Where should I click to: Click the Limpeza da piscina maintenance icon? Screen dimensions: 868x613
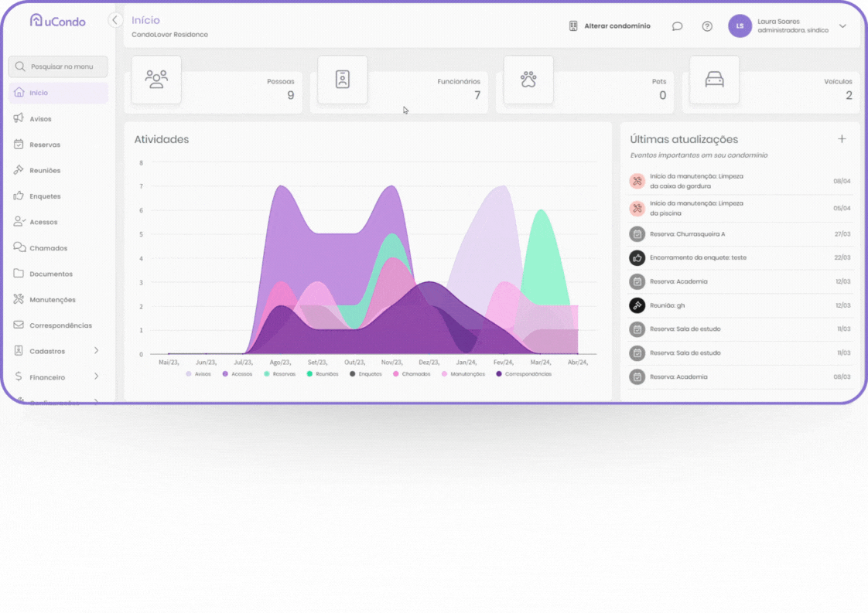click(x=637, y=208)
